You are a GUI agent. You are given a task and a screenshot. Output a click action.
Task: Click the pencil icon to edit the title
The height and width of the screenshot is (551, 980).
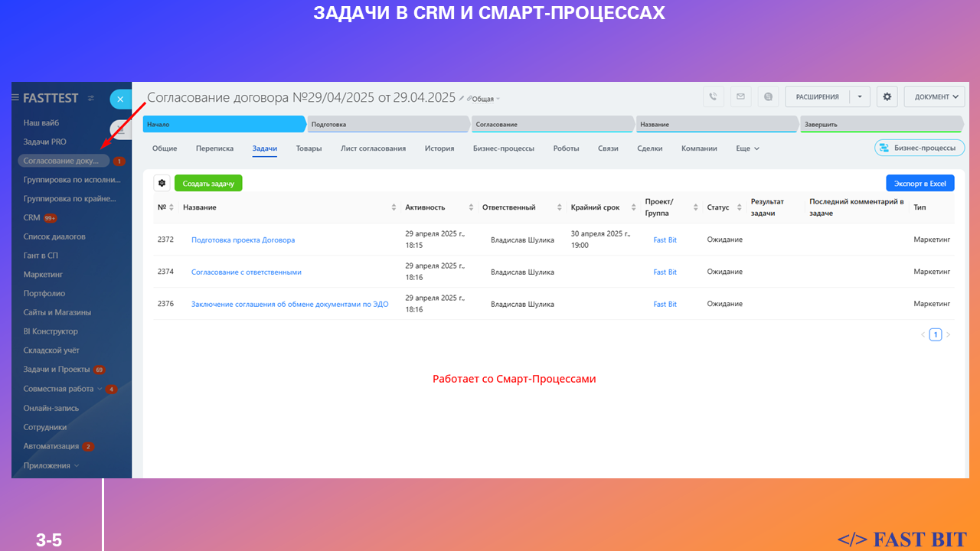click(x=461, y=98)
